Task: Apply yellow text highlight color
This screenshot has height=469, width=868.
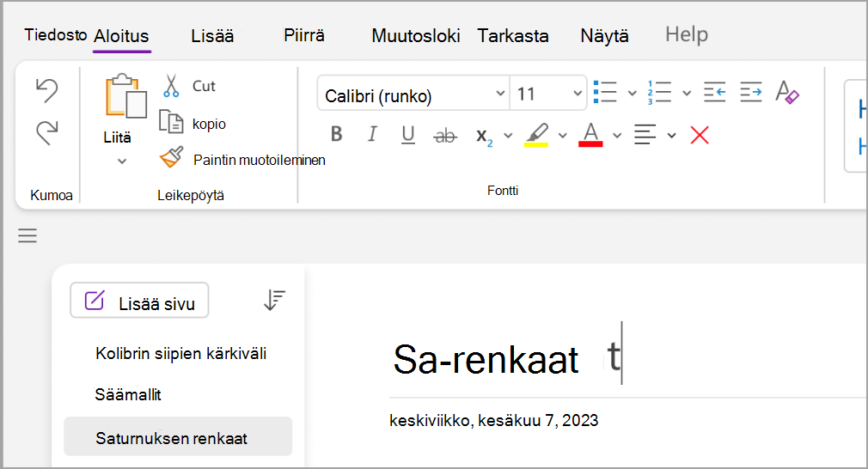Action: click(x=536, y=135)
